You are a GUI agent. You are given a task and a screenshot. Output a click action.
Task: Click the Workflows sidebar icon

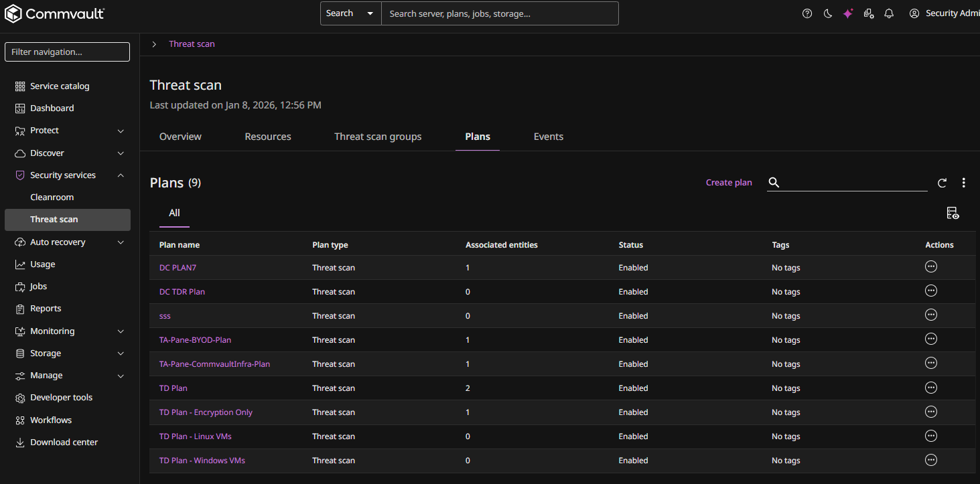pyautogui.click(x=20, y=420)
